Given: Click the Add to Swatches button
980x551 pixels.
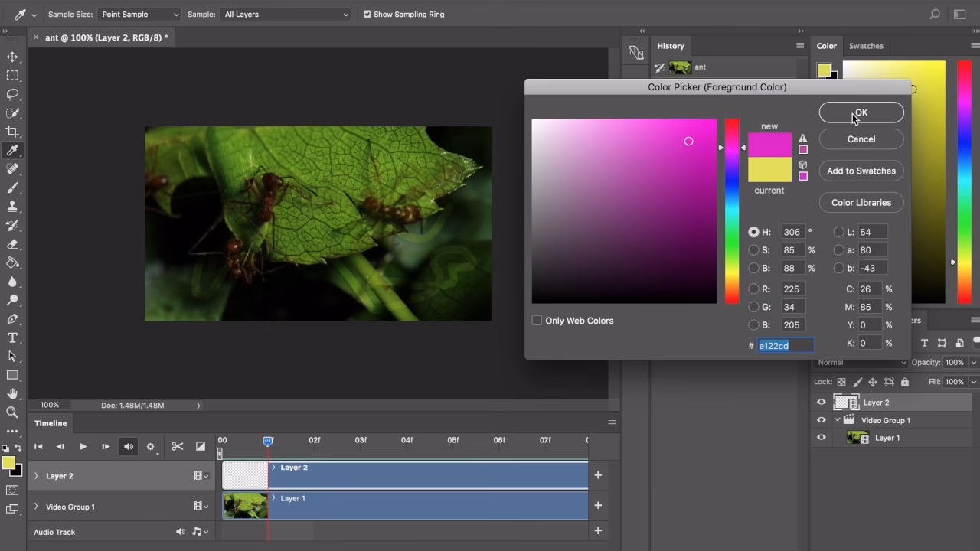Looking at the screenshot, I should [861, 171].
